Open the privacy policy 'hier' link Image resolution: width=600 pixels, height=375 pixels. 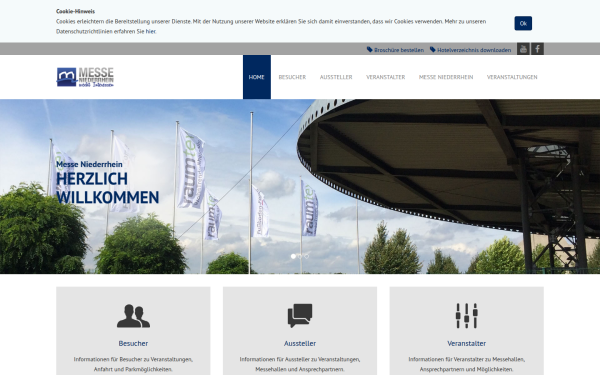(150, 32)
